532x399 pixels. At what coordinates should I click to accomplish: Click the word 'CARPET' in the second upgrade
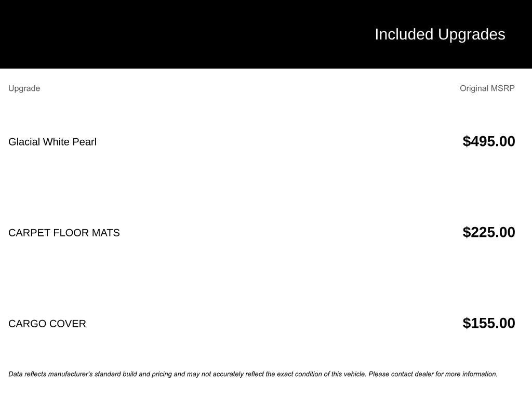[29, 233]
